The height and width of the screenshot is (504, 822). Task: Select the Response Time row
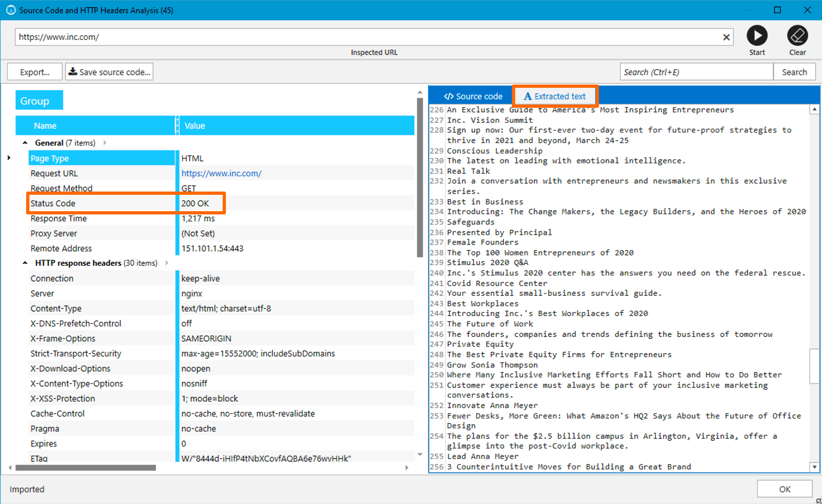click(x=221, y=218)
